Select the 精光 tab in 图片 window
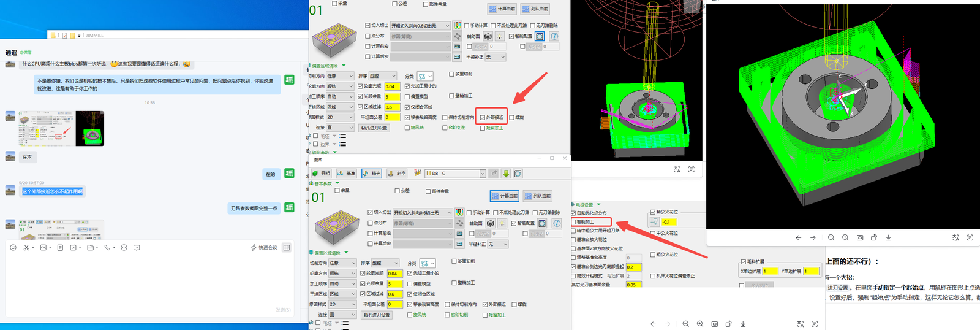This screenshot has height=330, width=980. [372, 174]
